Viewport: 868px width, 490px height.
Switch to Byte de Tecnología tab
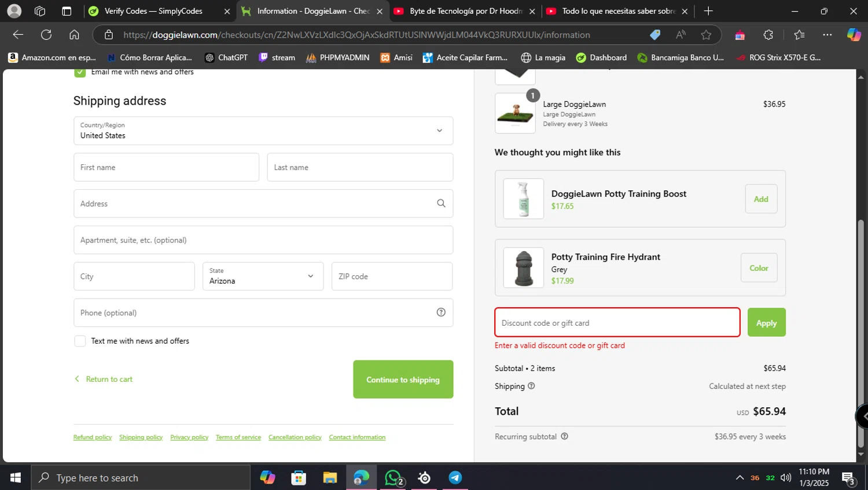(x=465, y=11)
